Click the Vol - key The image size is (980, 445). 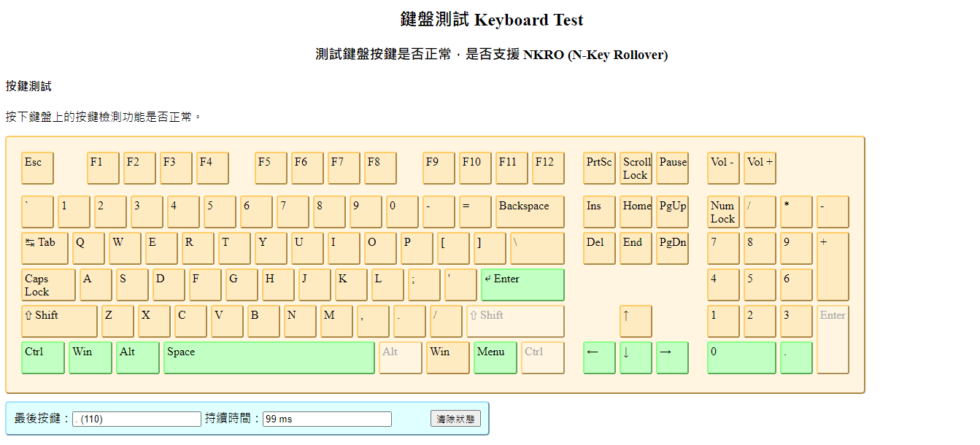[723, 168]
